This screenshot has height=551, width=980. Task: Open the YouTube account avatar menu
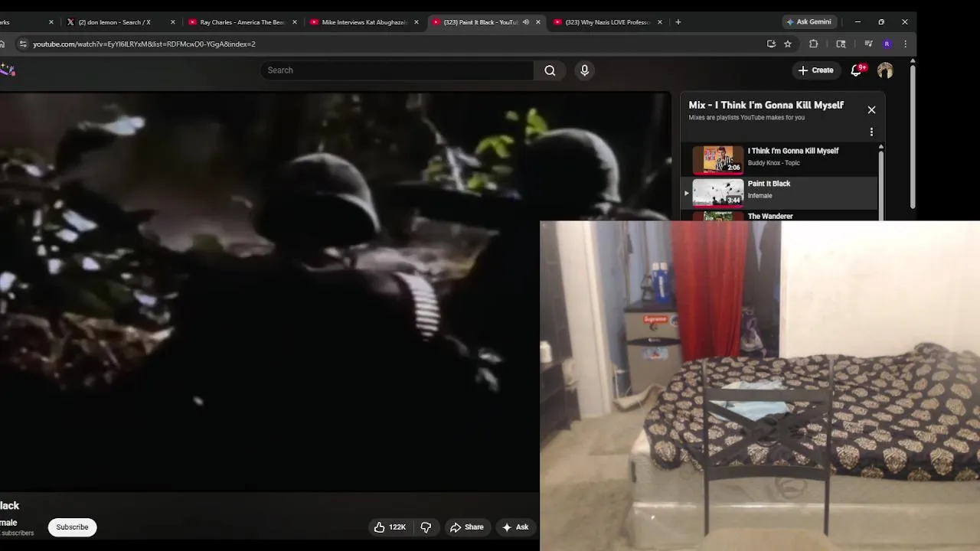tap(885, 70)
